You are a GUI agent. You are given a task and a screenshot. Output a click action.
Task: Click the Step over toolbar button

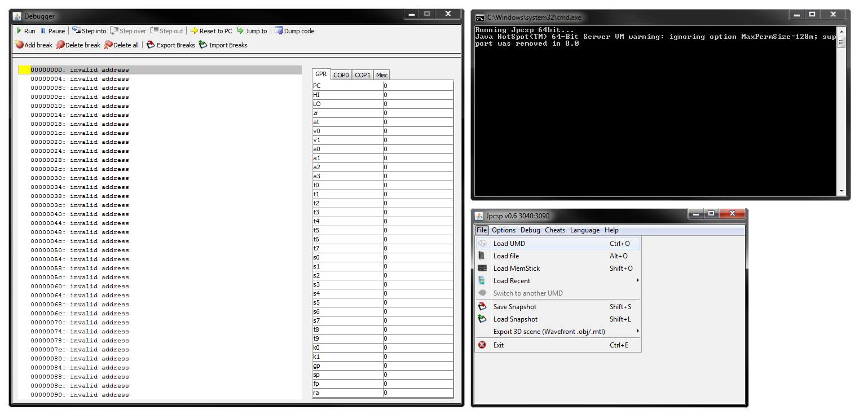[128, 31]
